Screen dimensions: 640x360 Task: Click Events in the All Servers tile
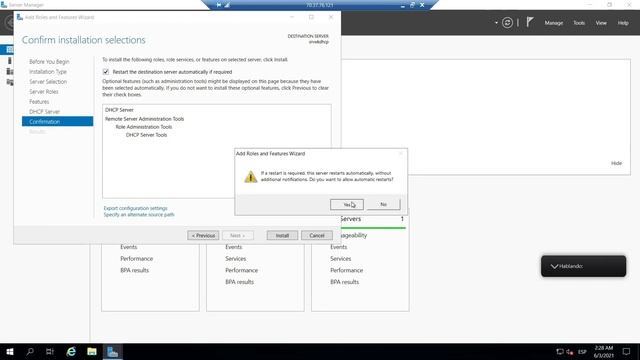click(x=338, y=247)
